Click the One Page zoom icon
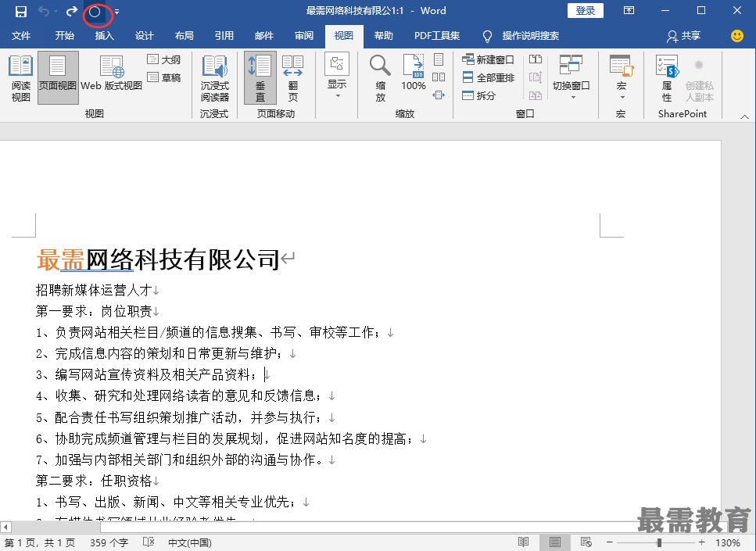The height and width of the screenshot is (551, 756). tap(439, 59)
